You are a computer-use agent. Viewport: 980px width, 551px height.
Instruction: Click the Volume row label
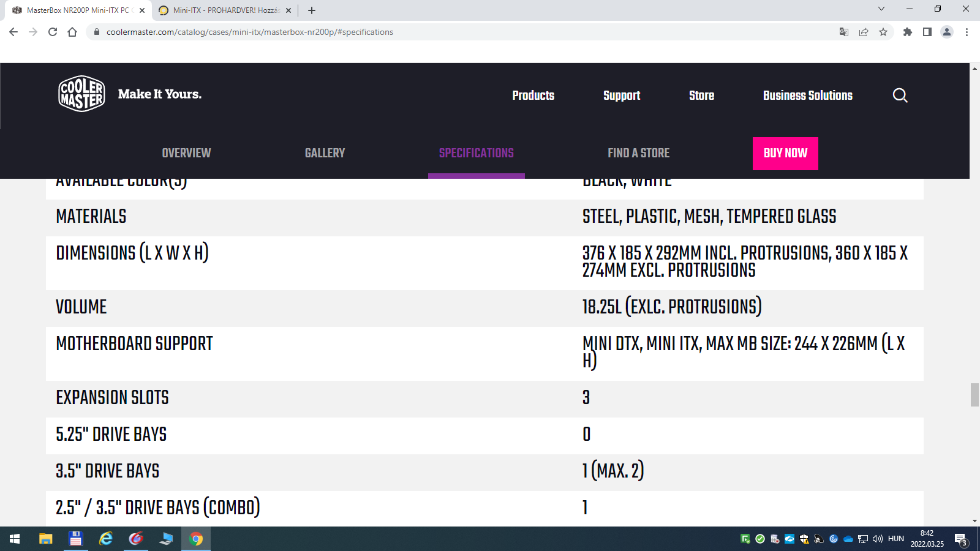tap(81, 307)
